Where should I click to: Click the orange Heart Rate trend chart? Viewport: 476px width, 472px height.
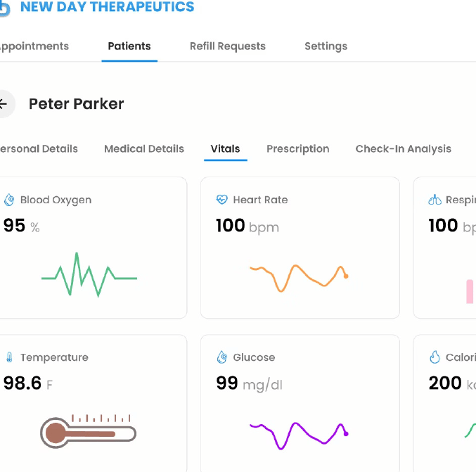click(x=299, y=278)
